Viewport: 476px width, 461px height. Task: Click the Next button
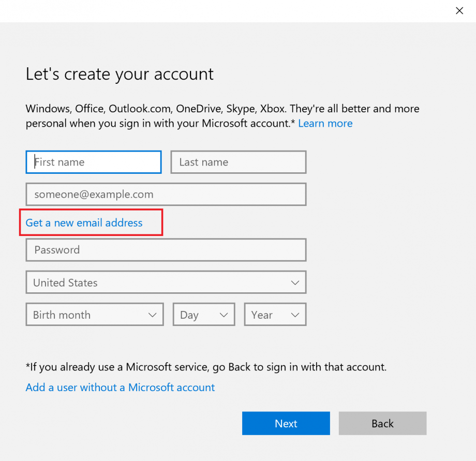(x=286, y=423)
